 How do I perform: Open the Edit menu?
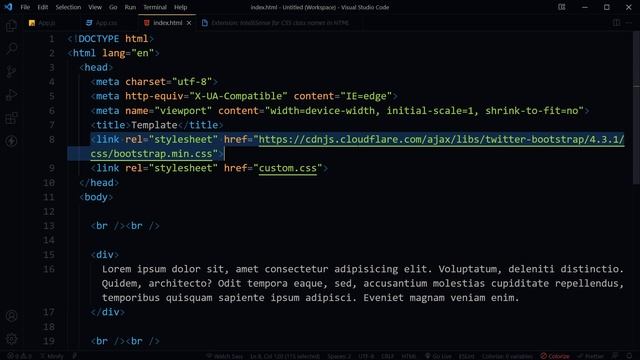click(42, 7)
